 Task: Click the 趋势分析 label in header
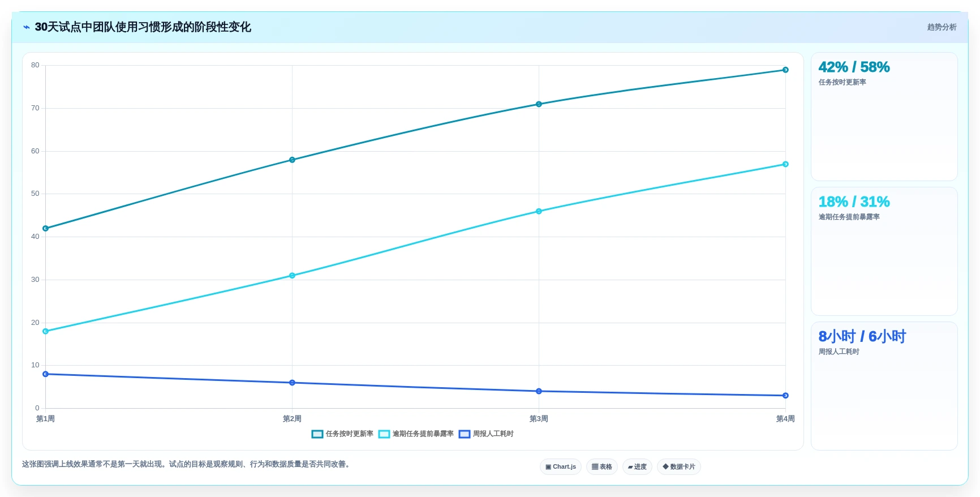coord(942,27)
